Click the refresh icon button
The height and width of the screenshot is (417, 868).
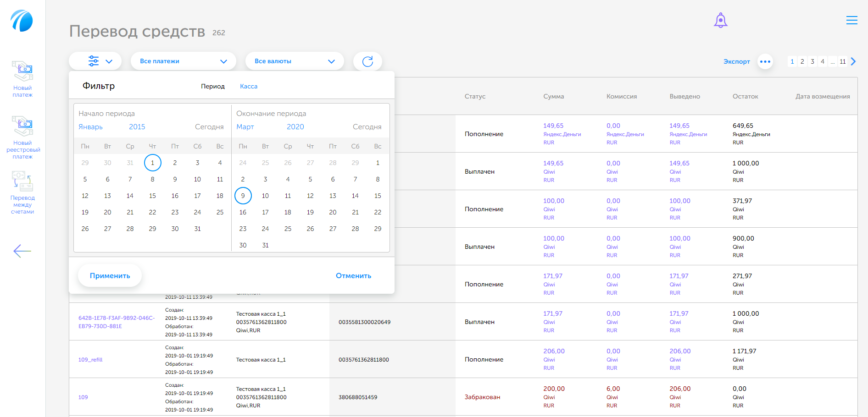(x=367, y=61)
